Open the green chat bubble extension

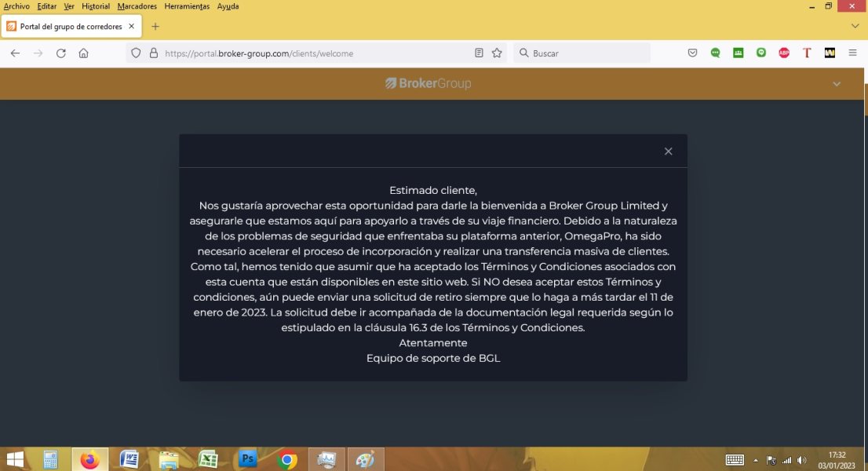coord(715,53)
